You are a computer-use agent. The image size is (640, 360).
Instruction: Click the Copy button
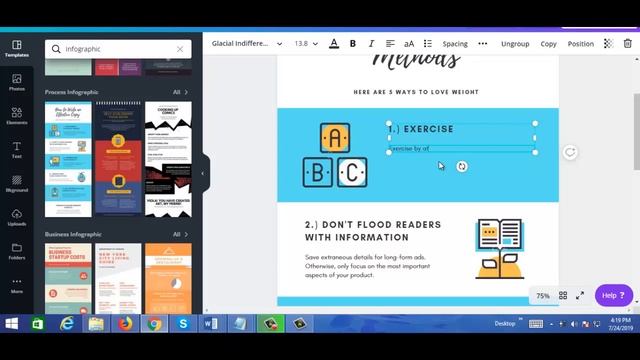click(548, 44)
